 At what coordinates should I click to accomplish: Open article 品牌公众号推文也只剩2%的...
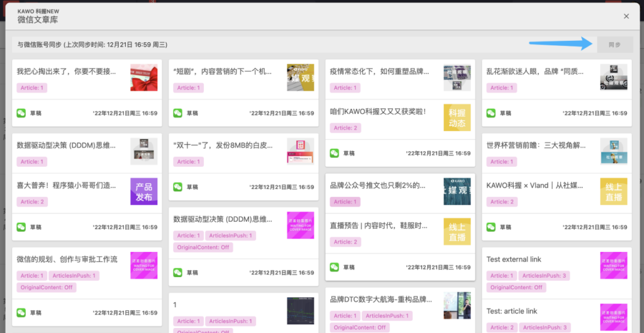pos(377,186)
